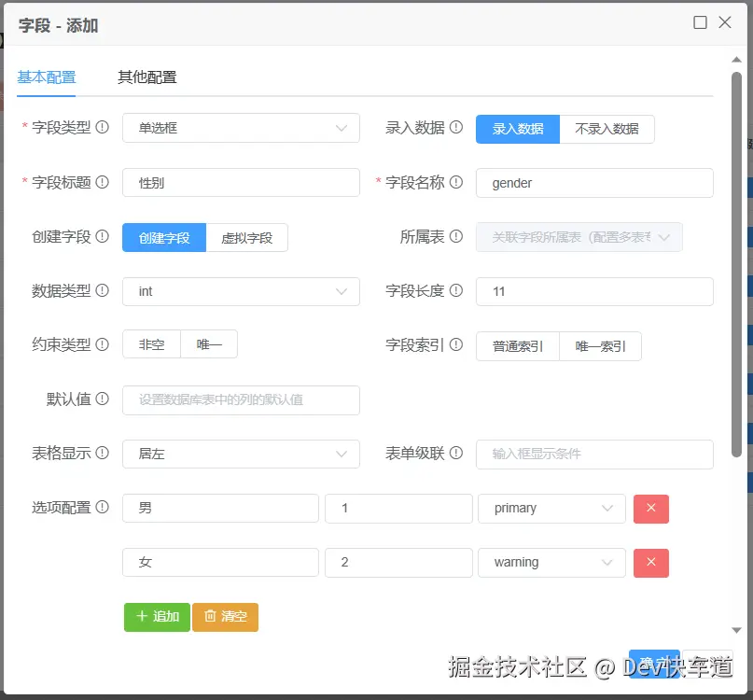The image size is (753, 700).
Task: Click info icon beside 录入数据 label
Action: tap(456, 127)
